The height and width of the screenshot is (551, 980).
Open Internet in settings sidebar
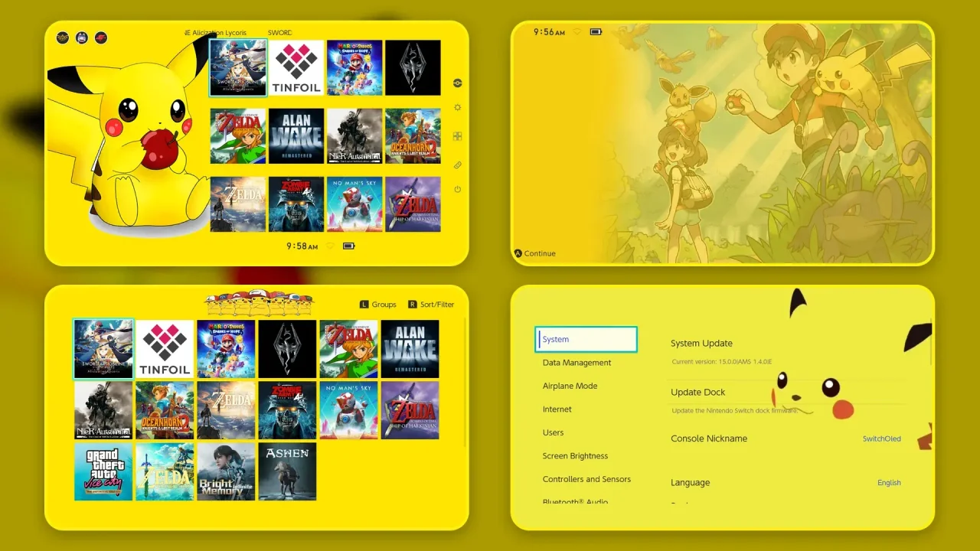(557, 409)
